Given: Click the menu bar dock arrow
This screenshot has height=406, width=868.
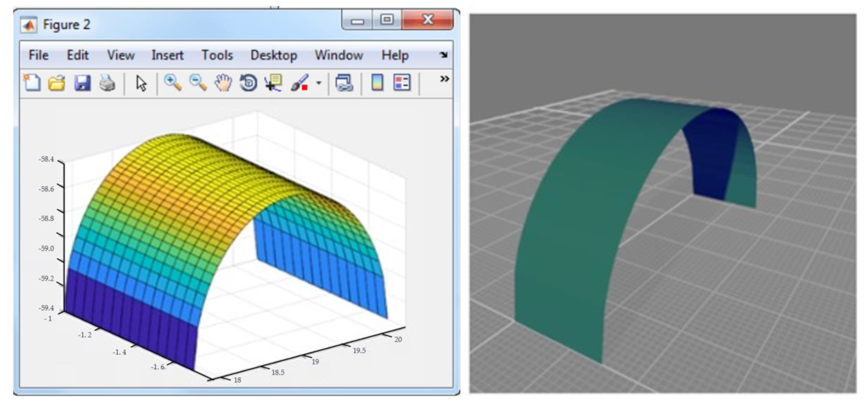Looking at the screenshot, I should (x=444, y=55).
